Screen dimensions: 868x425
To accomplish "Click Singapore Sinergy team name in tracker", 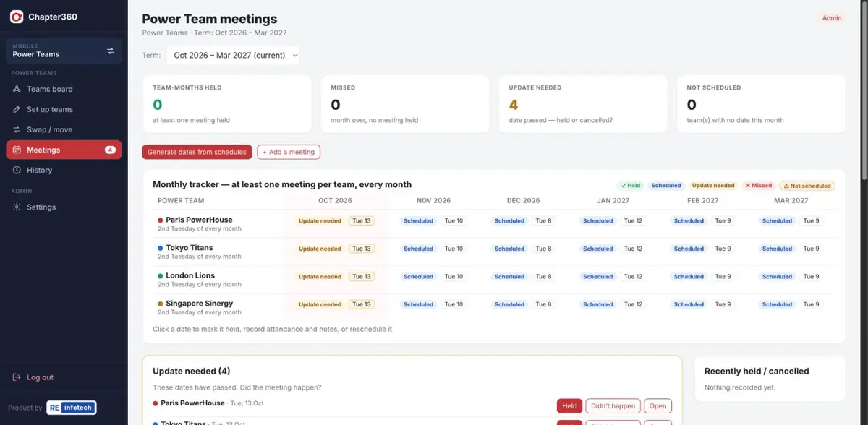I will tap(200, 304).
